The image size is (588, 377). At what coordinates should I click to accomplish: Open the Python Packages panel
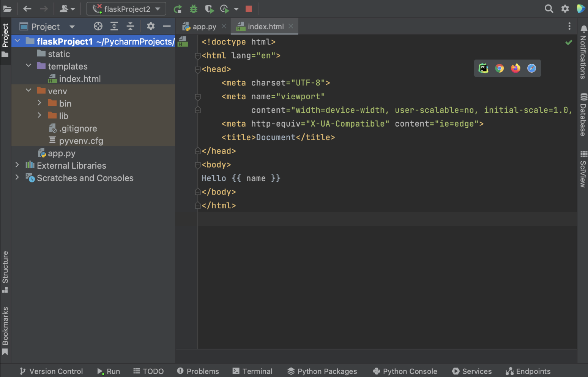322,371
